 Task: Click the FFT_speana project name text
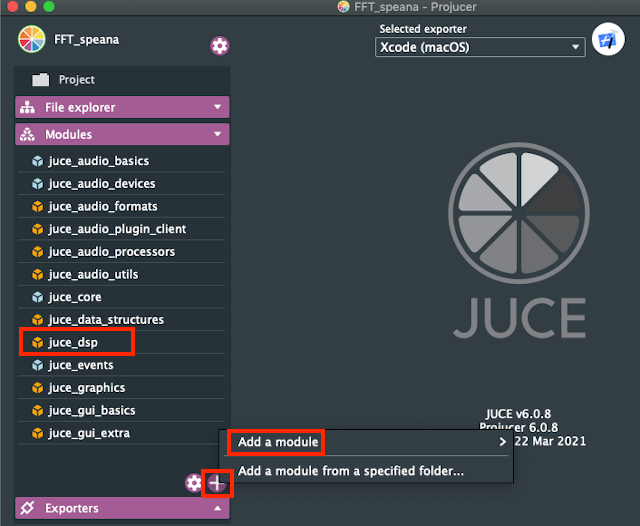87,40
